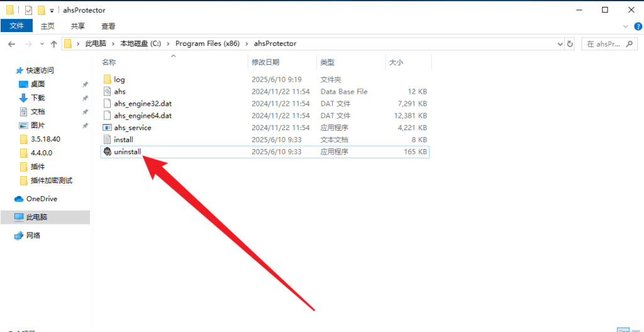This screenshot has height=332, width=644.
Task: Open the Quick Access Toolbar customize dropdown
Action: pos(52,11)
